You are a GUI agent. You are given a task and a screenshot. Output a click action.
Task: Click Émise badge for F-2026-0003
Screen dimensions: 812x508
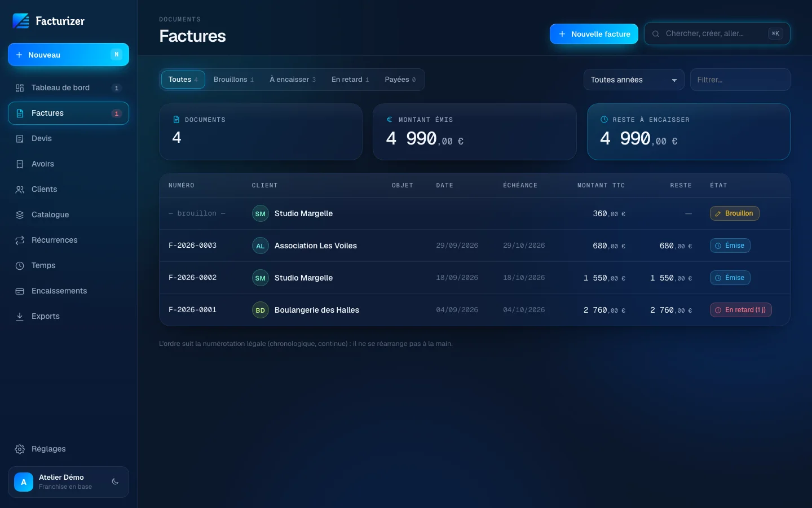coord(730,246)
